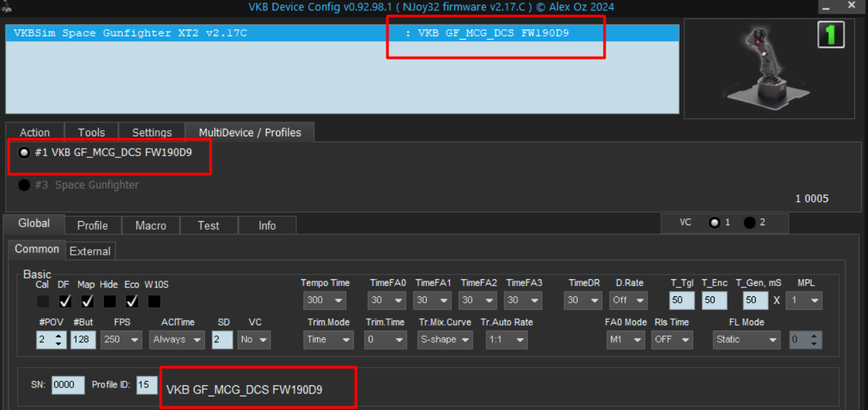Open the Action tab
This screenshot has height=410, width=868.
pyautogui.click(x=35, y=132)
